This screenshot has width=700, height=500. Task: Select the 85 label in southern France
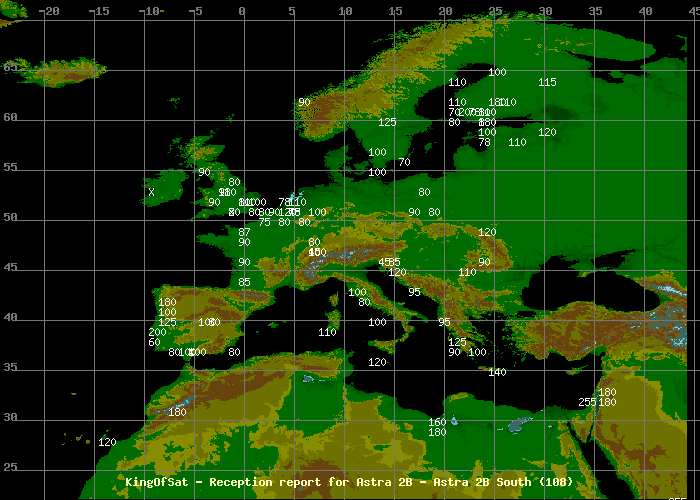[244, 282]
